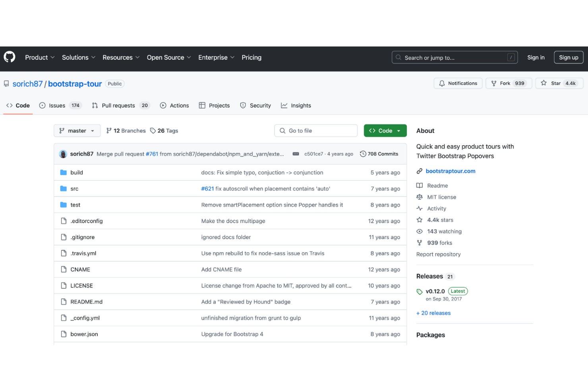Open 'Upgrade for Bootstrap 4' commit message

(232, 334)
